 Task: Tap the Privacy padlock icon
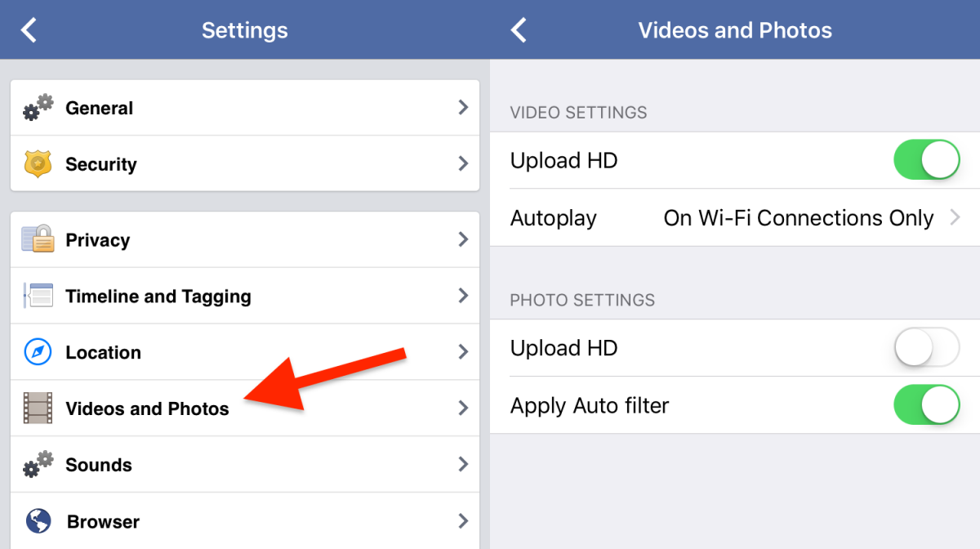tap(38, 239)
